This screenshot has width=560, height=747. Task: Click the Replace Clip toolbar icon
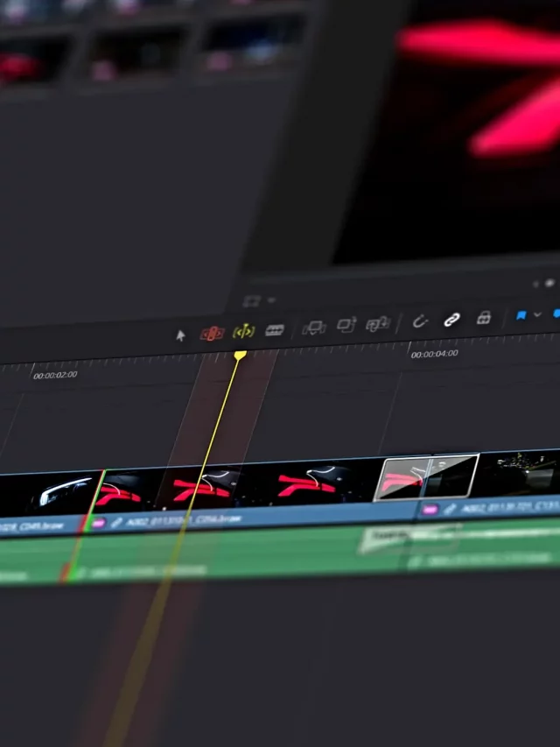[378, 324]
